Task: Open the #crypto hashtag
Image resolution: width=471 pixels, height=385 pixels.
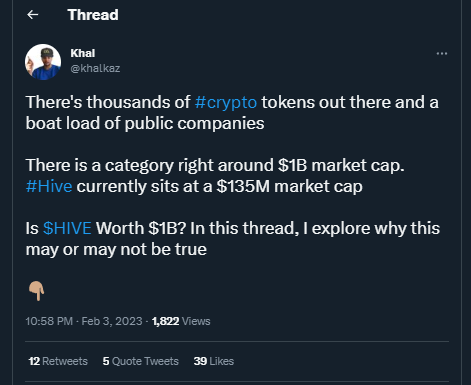Action: tap(226, 102)
